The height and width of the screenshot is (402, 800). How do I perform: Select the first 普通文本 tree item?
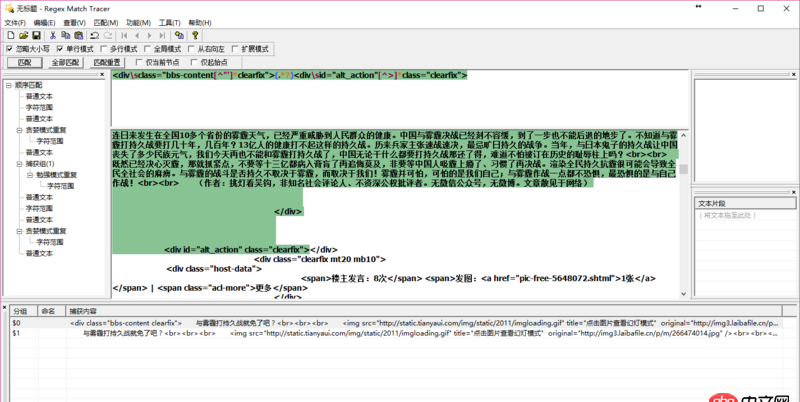pos(39,96)
